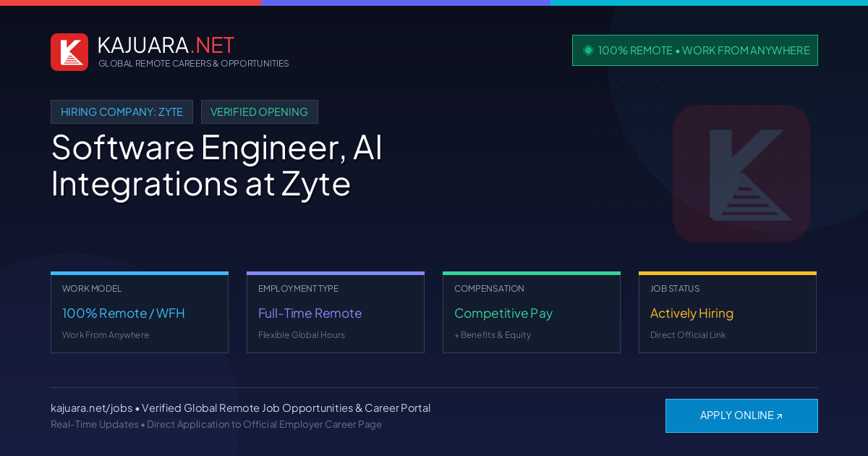Select the 100% Remote Work From Anywhere badge
Screen dimensions: 868x456
tap(695, 50)
